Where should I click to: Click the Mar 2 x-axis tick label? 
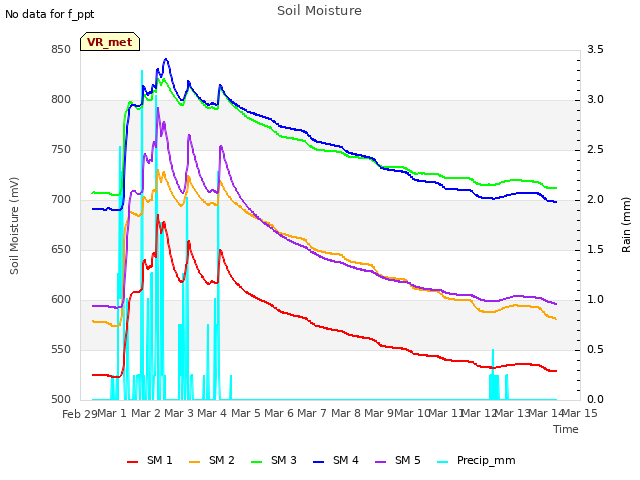coord(146,413)
